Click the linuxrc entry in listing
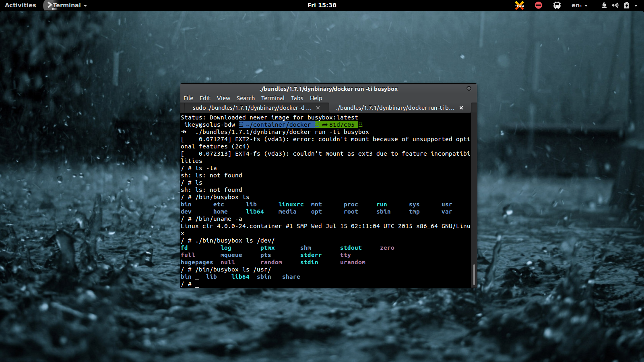Image resolution: width=644 pixels, height=362 pixels. tap(291, 204)
